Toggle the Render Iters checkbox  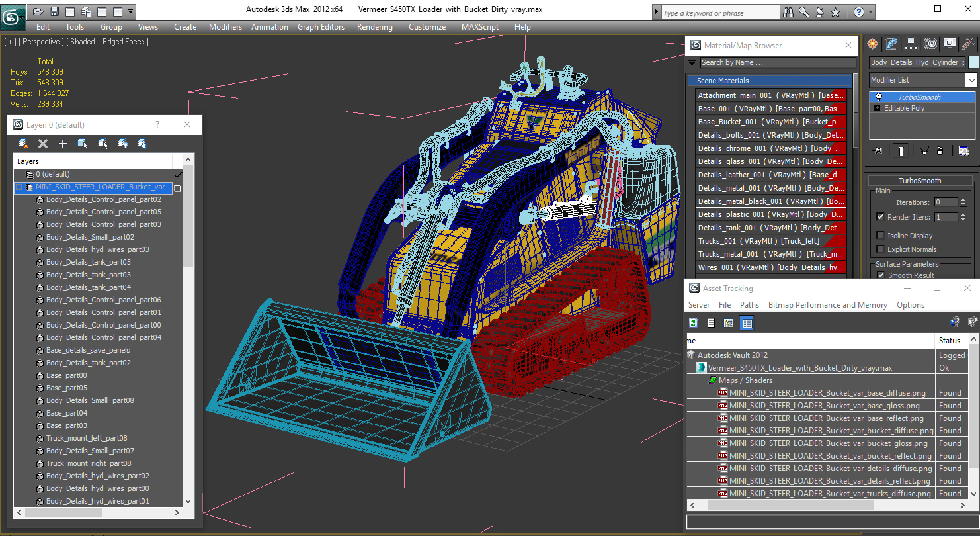click(x=880, y=217)
